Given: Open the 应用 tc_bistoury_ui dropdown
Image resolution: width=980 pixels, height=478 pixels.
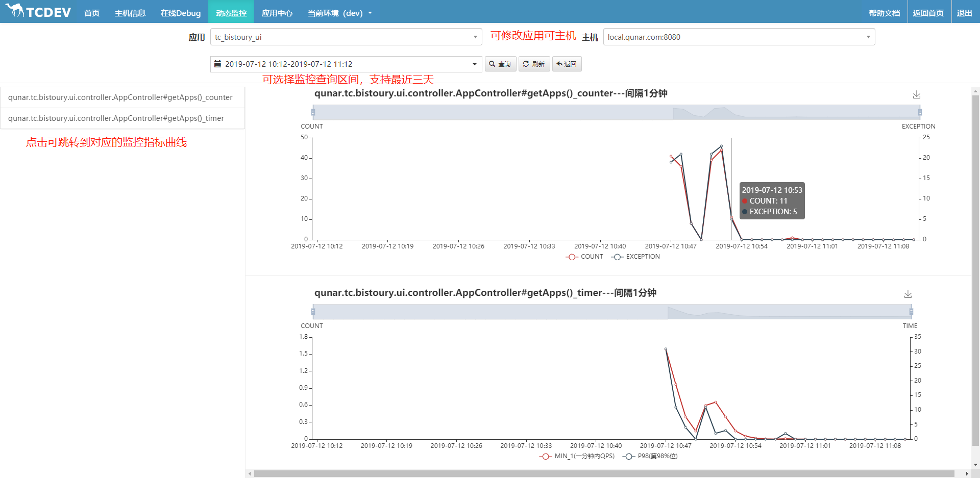Looking at the screenshot, I should click(x=346, y=37).
